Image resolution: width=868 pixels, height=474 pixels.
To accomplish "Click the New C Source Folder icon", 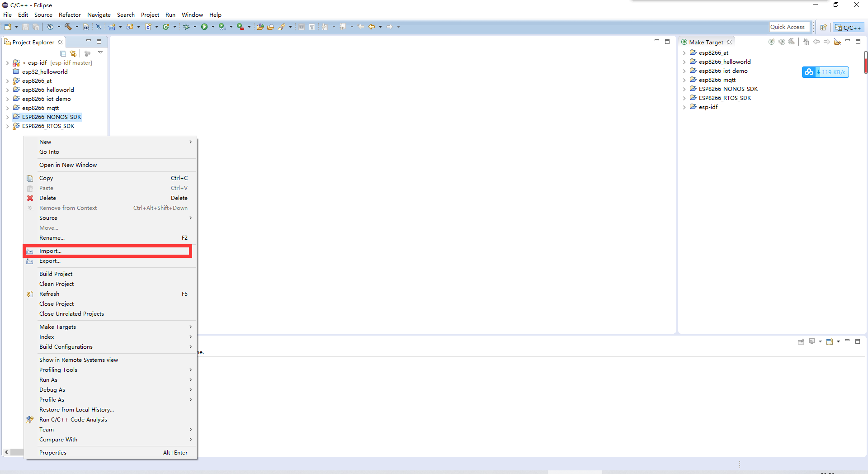I will (x=130, y=27).
